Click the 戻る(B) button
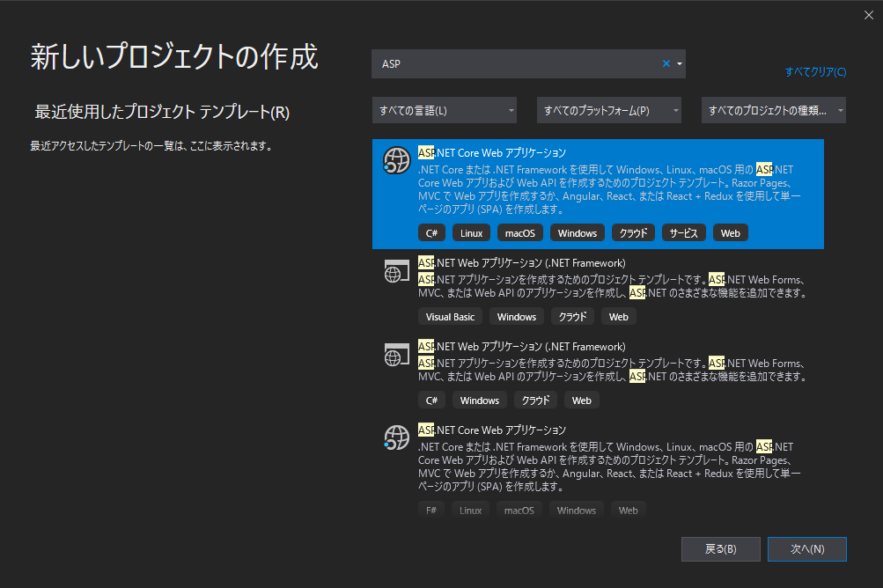Image resolution: width=883 pixels, height=588 pixels. point(721,549)
